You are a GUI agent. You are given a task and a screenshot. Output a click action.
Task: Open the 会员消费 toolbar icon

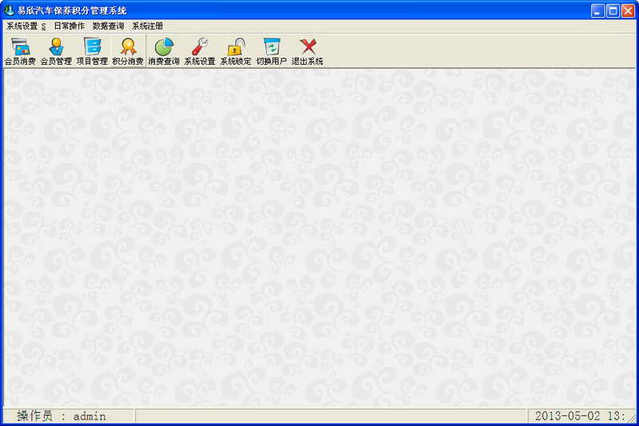coord(20,51)
